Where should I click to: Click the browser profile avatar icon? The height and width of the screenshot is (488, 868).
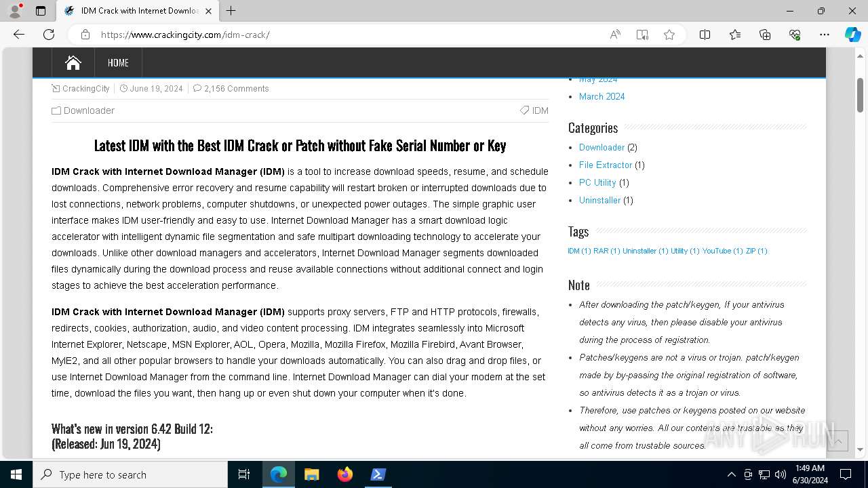point(14,11)
